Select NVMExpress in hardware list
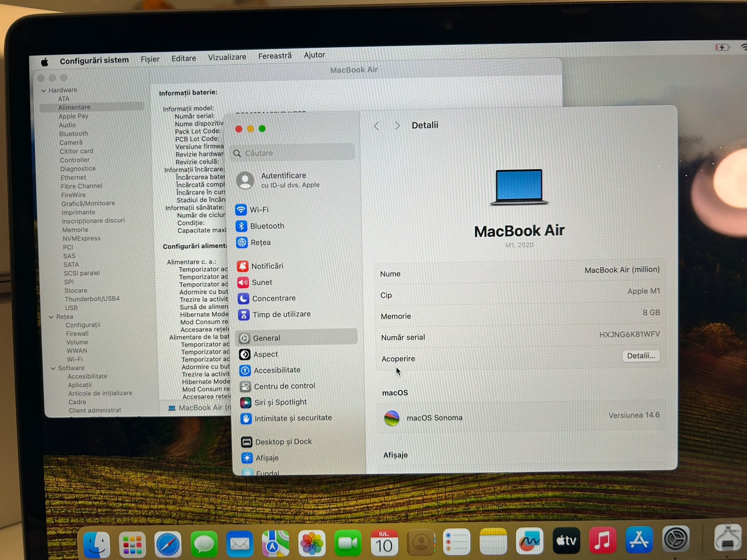The image size is (747, 560). tap(81, 238)
